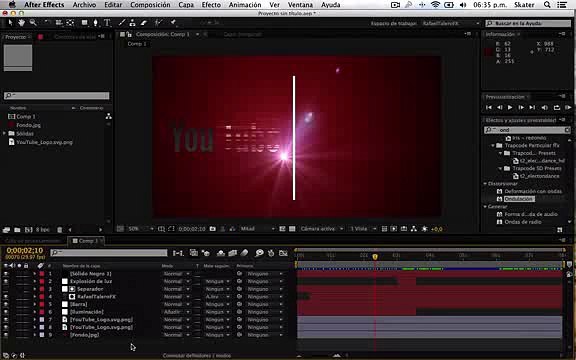Select the Proyecto panel tab
The width and height of the screenshot is (576, 360).
tap(15, 37)
